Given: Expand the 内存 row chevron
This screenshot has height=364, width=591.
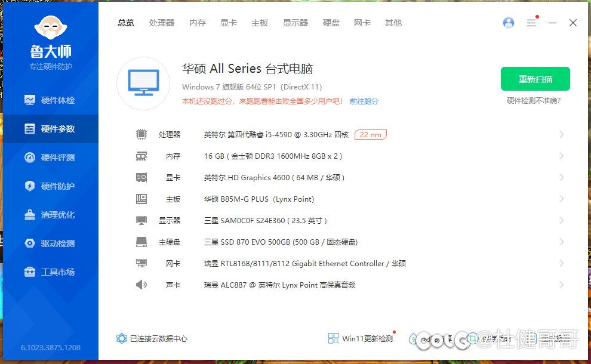Looking at the screenshot, I should [562, 156].
